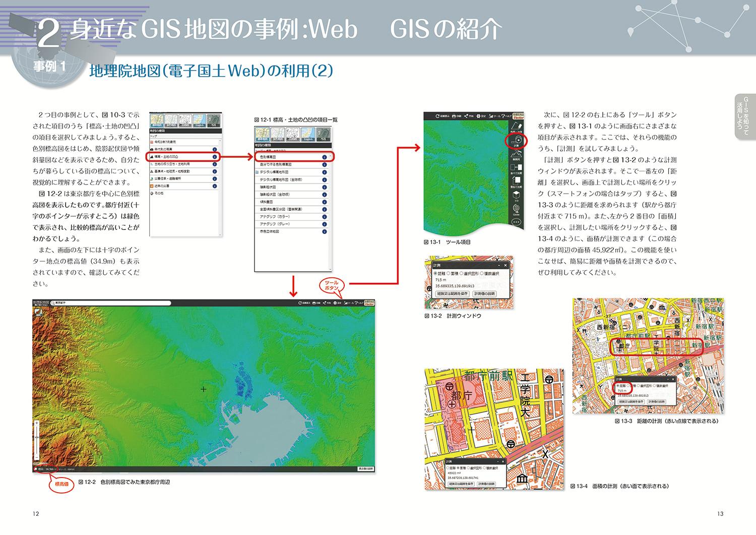This screenshot has width=756, height=535.
Task: Click 計測値の説明 in Fig 13-2 window
Action: pos(484,293)
